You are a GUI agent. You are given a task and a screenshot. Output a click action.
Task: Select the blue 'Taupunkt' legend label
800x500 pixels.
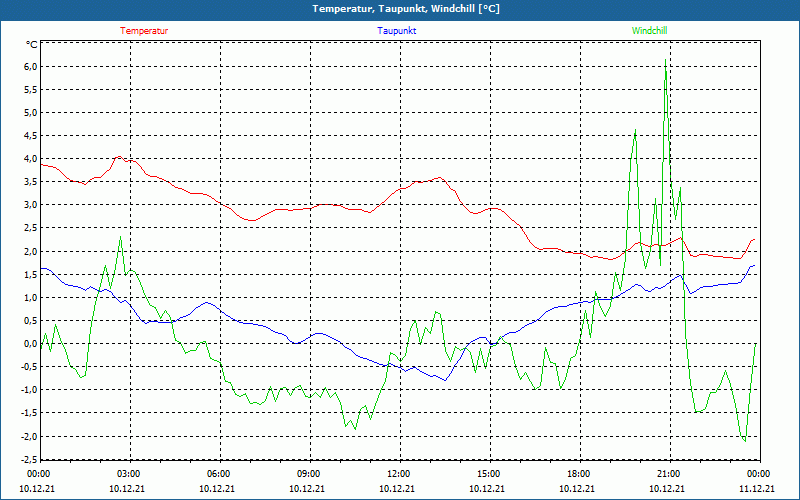(x=397, y=31)
